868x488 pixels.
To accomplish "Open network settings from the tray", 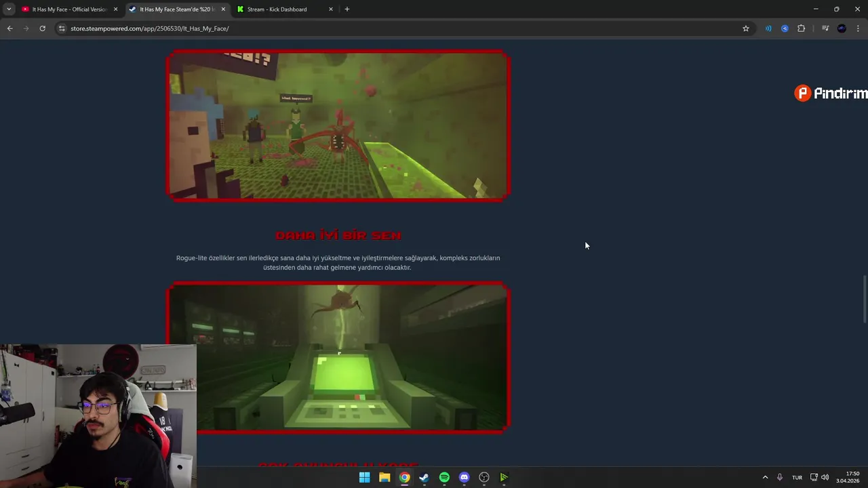I will pyautogui.click(x=814, y=477).
